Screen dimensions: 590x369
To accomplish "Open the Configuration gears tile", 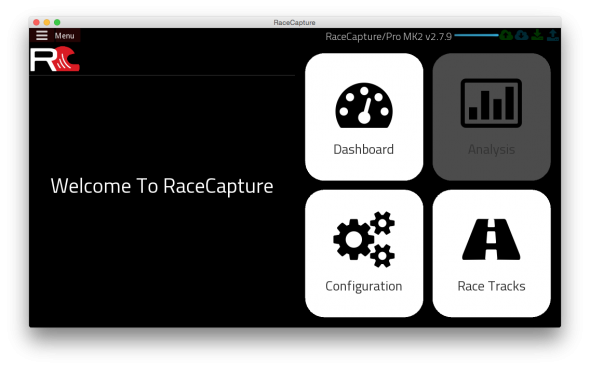I will (x=364, y=253).
